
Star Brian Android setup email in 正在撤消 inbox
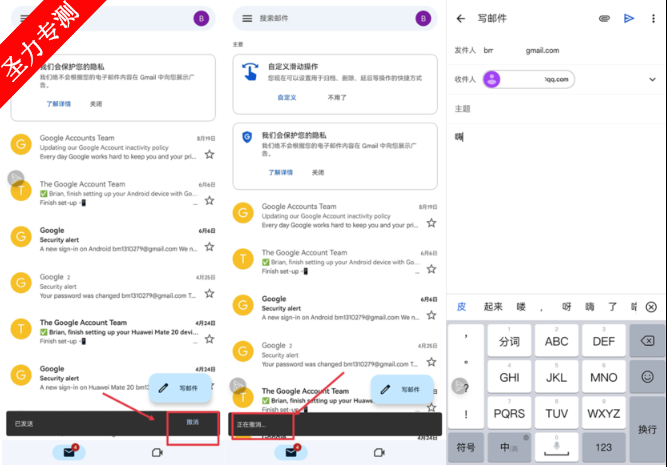(x=431, y=269)
